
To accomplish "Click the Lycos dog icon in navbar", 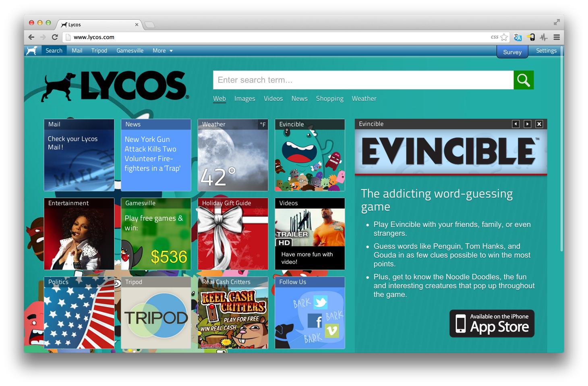I will click(32, 51).
